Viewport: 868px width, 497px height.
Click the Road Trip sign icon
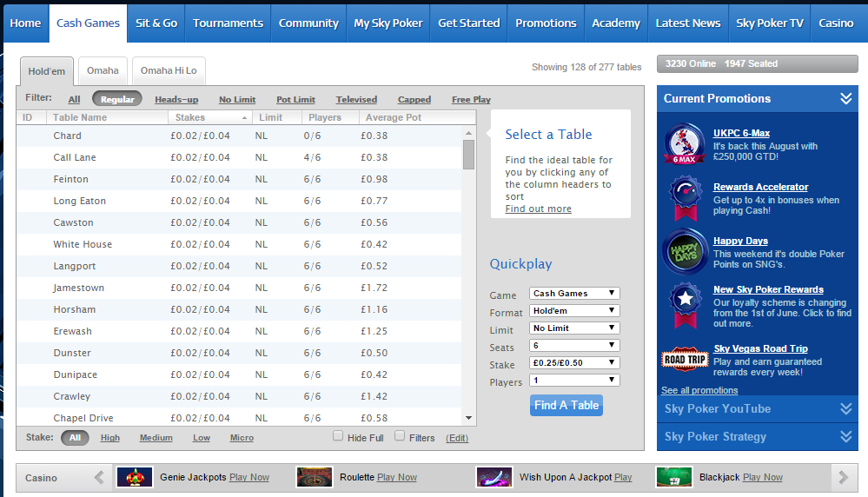point(685,358)
